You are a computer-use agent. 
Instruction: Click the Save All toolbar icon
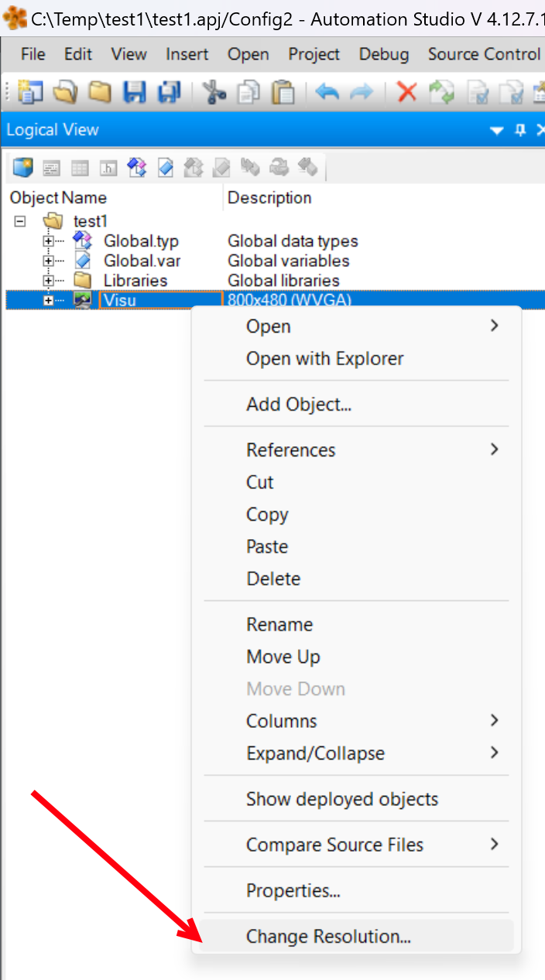(x=169, y=93)
